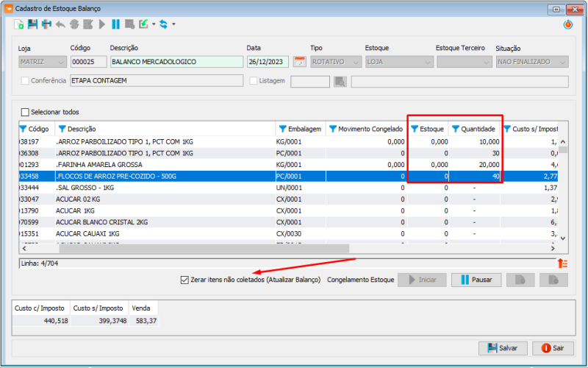Click the filter icon in Quantidade column header
This screenshot has width=588, height=368.
pos(455,129)
